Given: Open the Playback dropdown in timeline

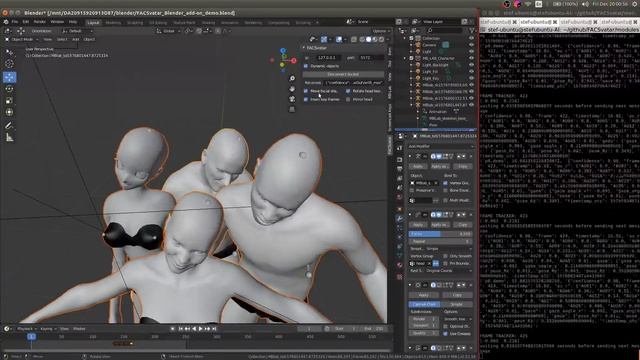Looking at the screenshot, I should tap(26, 329).
